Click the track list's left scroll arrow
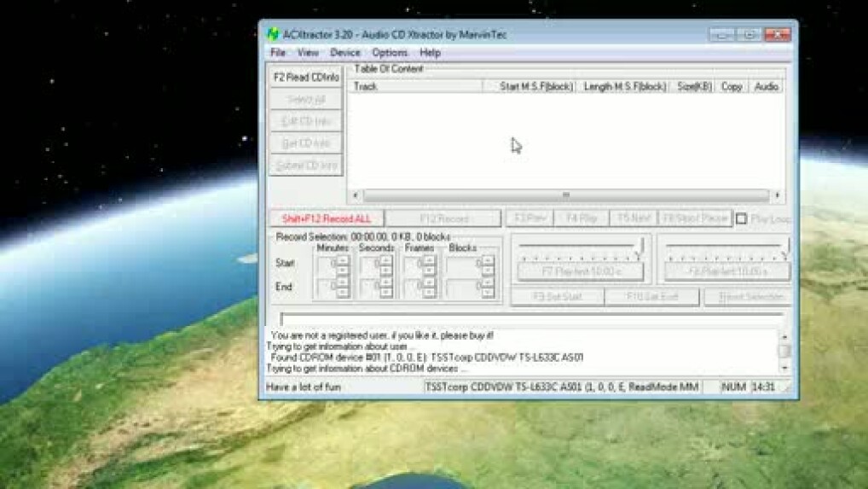The width and height of the screenshot is (868, 489). pos(356,195)
